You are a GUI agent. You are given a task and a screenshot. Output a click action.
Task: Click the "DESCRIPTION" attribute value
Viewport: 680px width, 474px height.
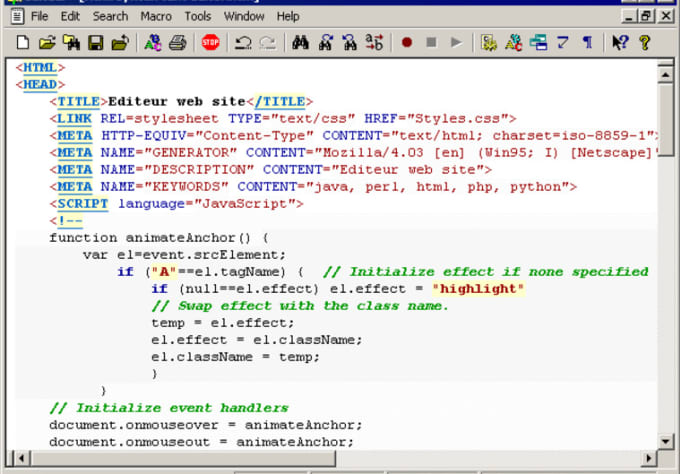(x=199, y=170)
